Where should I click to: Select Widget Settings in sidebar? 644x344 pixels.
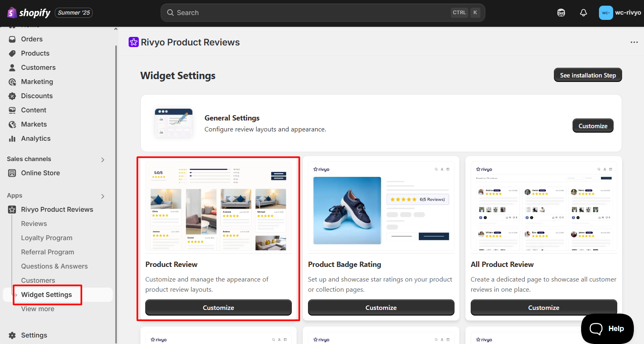click(46, 295)
